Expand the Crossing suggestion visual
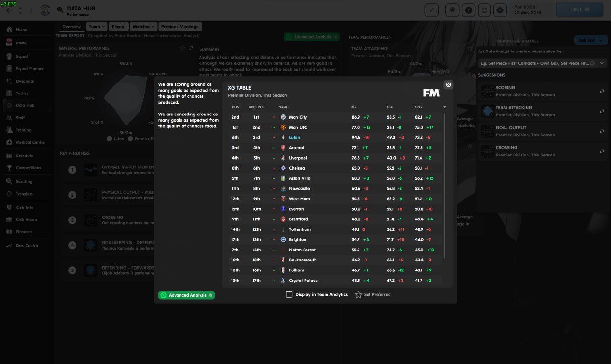The width and height of the screenshot is (611, 364). click(x=602, y=151)
